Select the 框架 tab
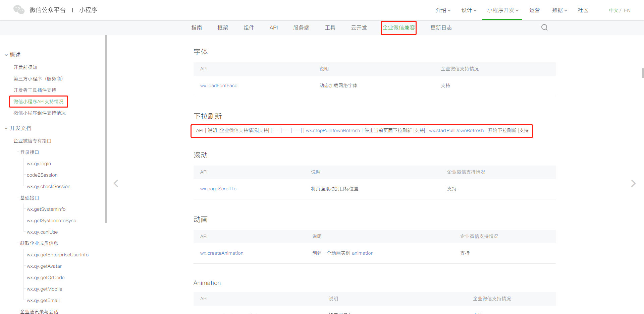 [x=223, y=27]
